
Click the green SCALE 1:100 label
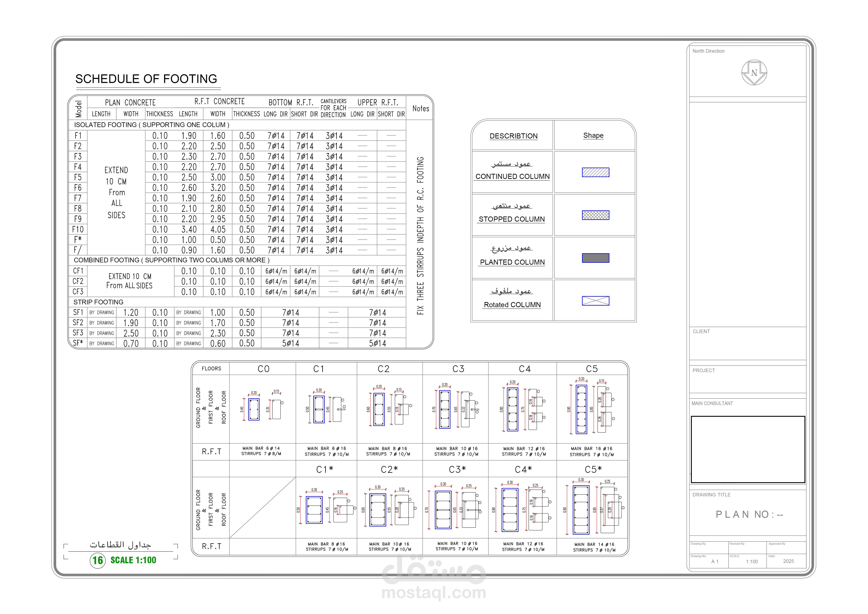[133, 560]
